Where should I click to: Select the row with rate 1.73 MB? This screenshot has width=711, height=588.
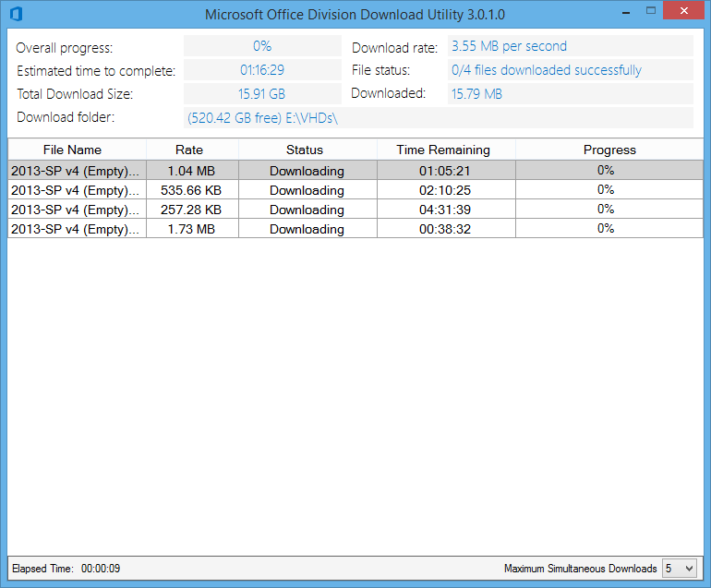coord(355,229)
